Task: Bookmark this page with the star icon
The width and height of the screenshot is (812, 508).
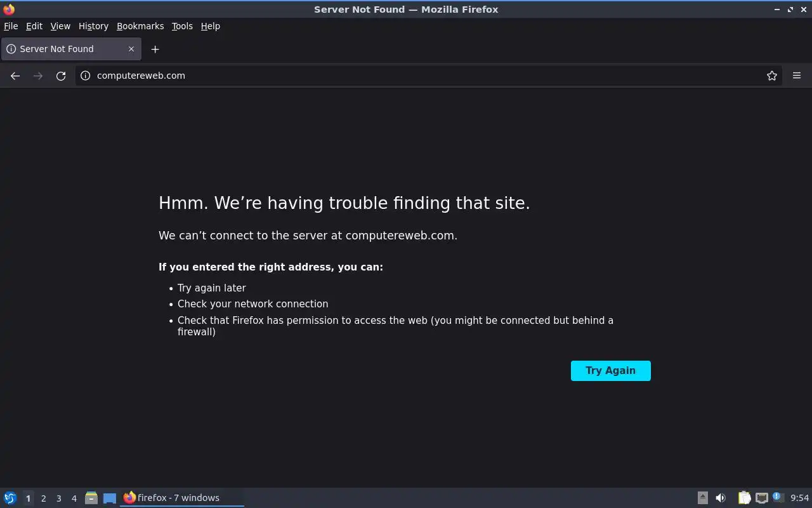Action: click(x=772, y=76)
